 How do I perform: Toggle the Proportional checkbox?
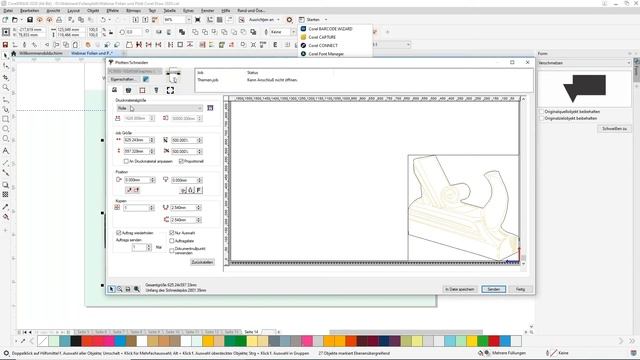(x=181, y=161)
